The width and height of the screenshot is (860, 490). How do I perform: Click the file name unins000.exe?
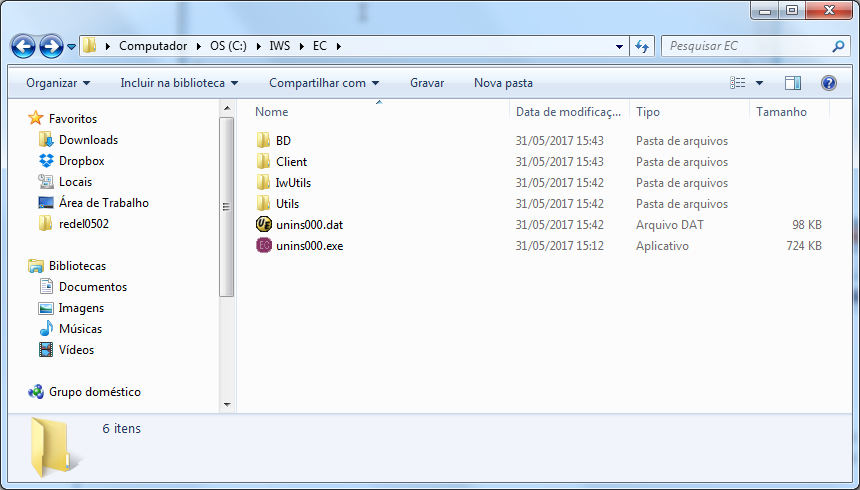310,246
